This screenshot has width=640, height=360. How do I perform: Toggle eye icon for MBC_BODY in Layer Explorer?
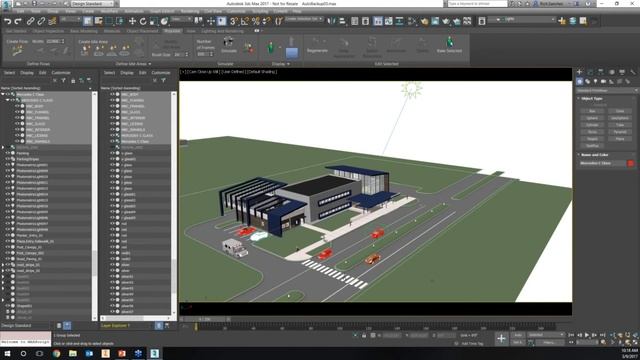(x=113, y=94)
